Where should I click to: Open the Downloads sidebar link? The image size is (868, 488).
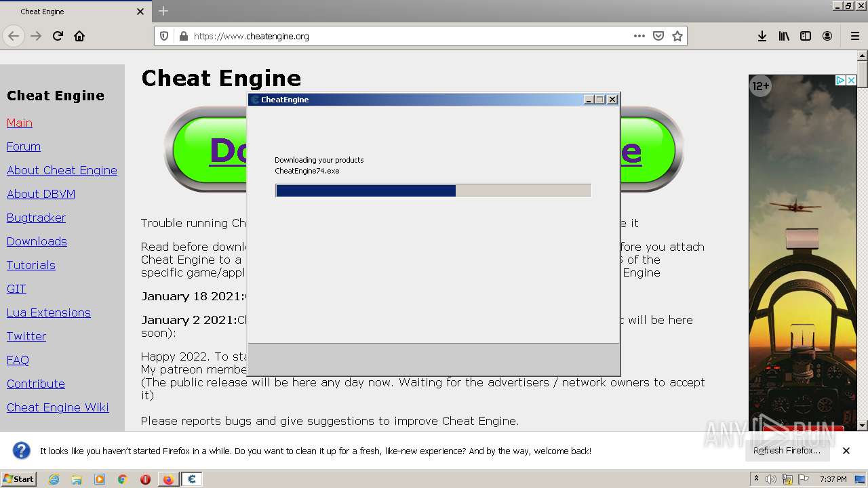pos(37,241)
